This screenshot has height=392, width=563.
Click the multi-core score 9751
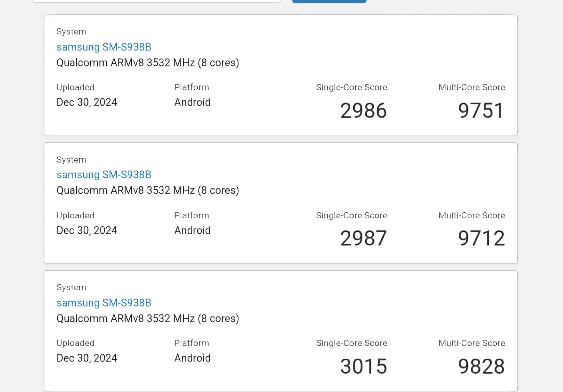[x=481, y=111]
